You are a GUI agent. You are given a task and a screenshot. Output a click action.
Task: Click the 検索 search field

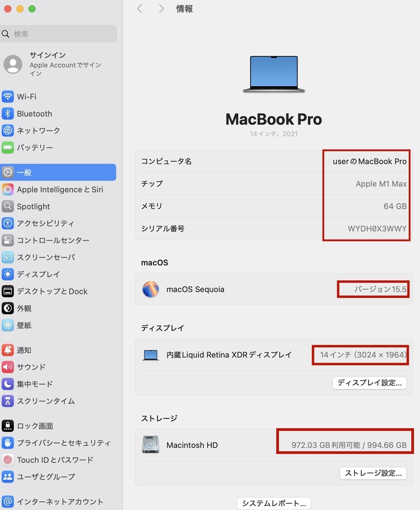pyautogui.click(x=58, y=34)
